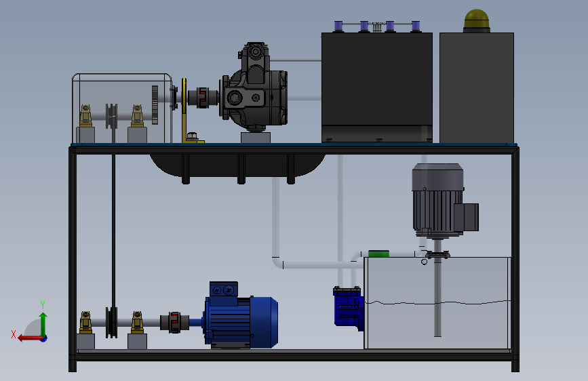Select the transparent belt guard cover

(x=122, y=108)
